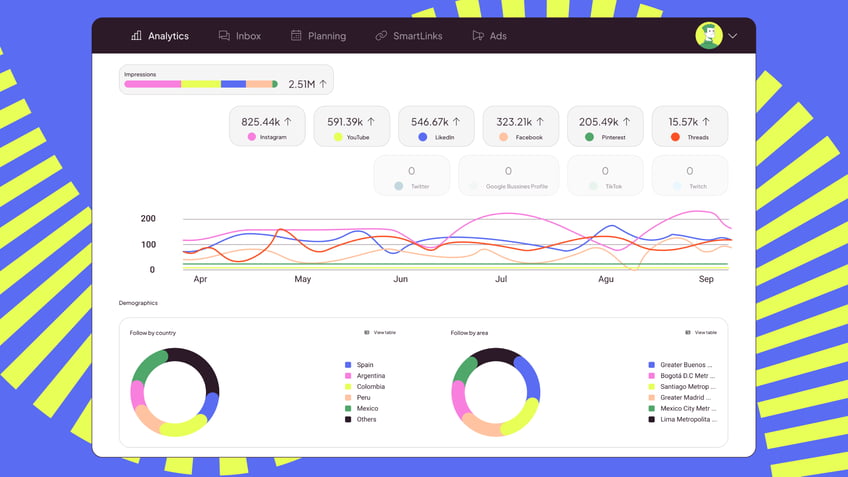Open the Analytics tab
The image size is (848, 477).
160,36
